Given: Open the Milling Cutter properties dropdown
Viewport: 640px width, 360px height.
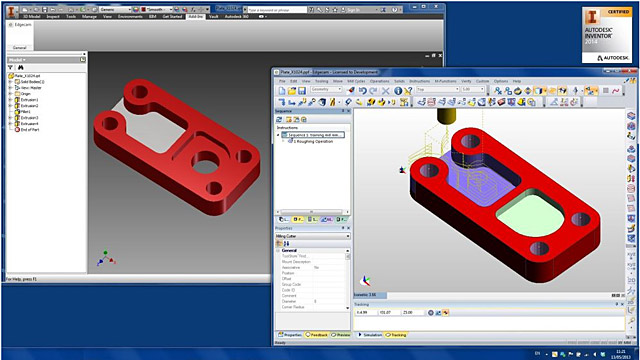Looking at the screenshot, I should click(313, 236).
